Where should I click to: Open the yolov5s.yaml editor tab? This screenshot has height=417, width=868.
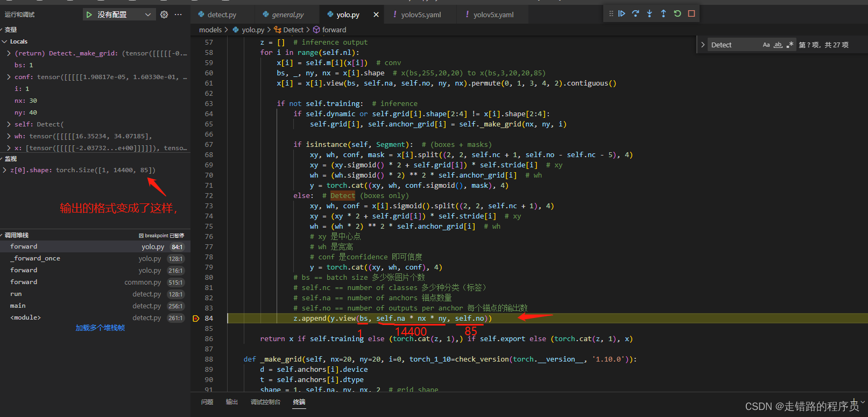(x=420, y=15)
